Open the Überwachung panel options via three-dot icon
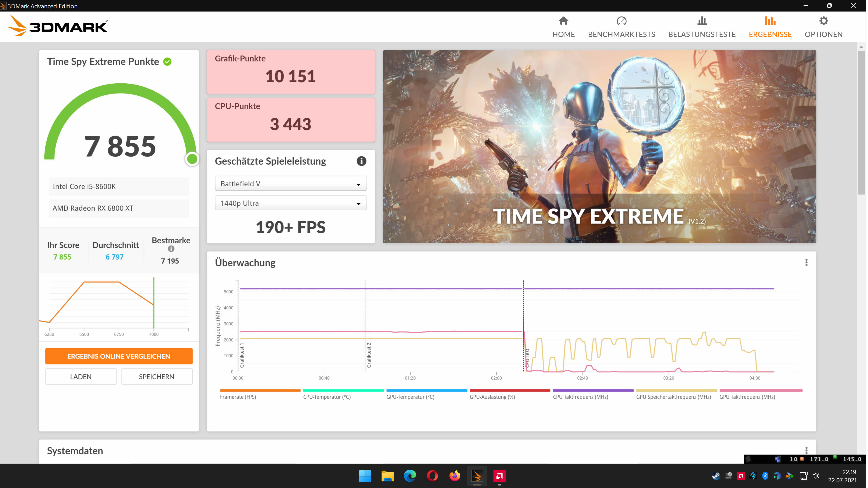Screen dimensions: 868x488 pyautogui.click(x=807, y=263)
